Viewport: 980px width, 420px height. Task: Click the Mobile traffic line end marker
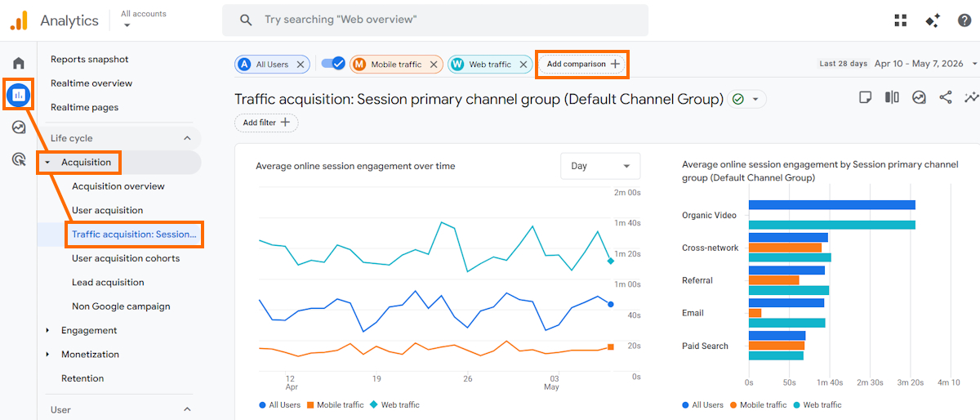coord(611,347)
